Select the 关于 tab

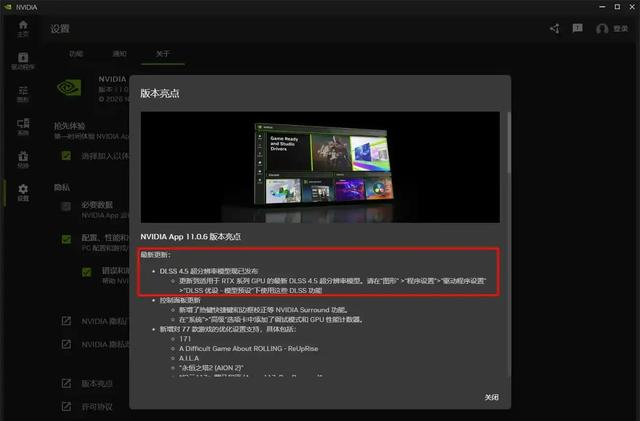162,53
